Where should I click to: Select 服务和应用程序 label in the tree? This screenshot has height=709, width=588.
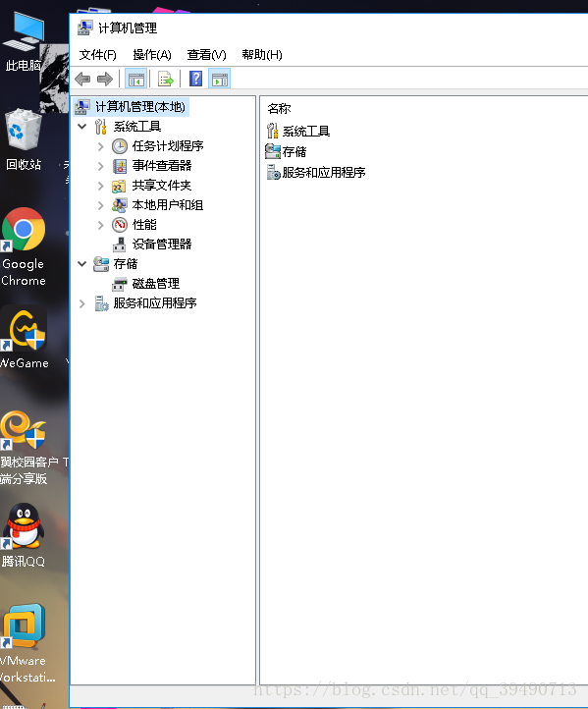tap(155, 303)
